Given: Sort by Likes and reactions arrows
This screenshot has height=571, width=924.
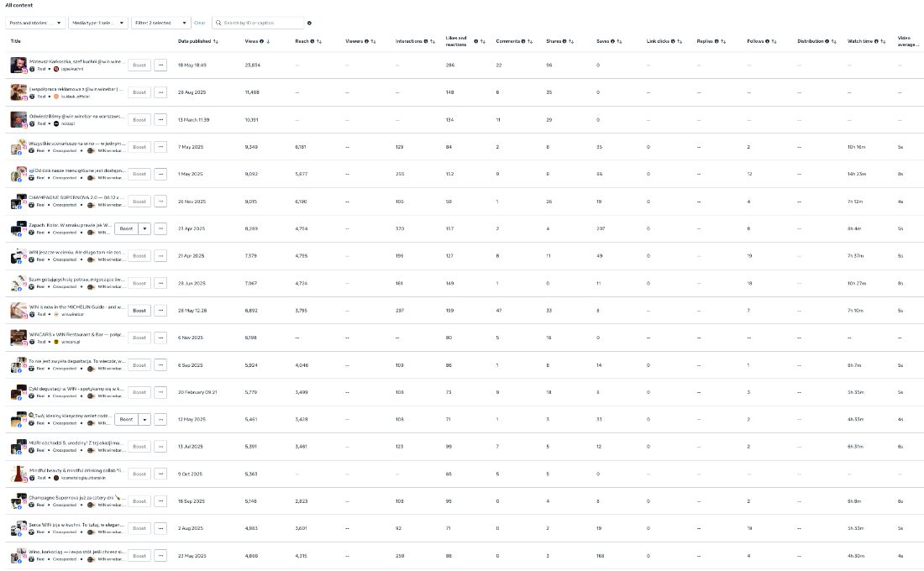Looking at the screenshot, I should pos(483,41).
